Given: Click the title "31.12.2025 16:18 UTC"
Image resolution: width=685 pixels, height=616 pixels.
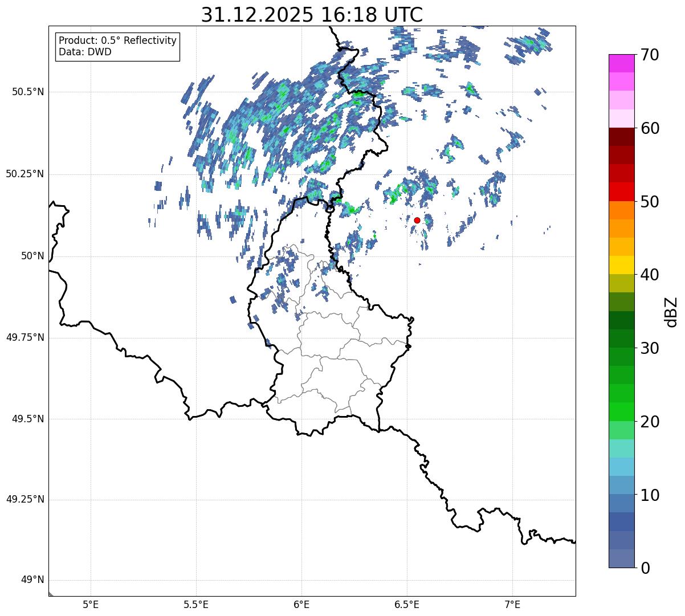Looking at the screenshot, I should [x=312, y=15].
